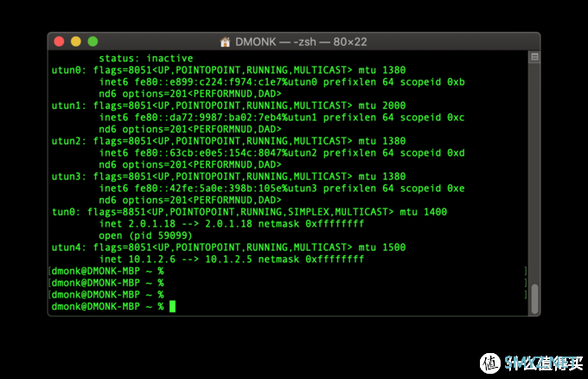Click the 'utun1:' interface label

coord(68,106)
